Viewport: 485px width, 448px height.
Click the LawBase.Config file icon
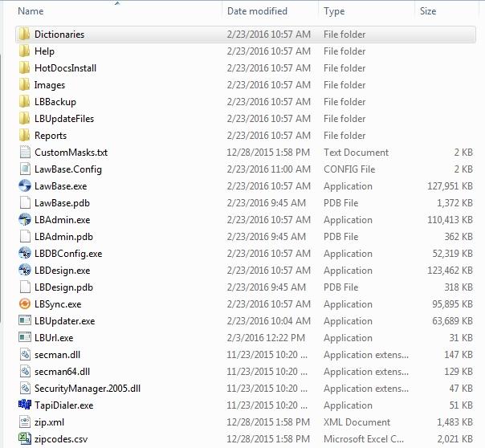[25, 169]
